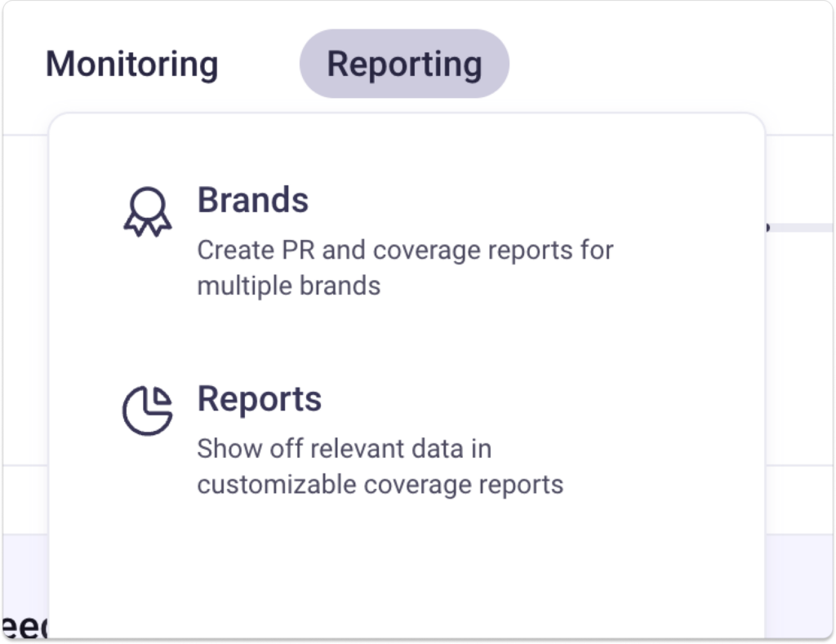
Task: Click "Create PR and coverage reports for" text
Action: point(405,250)
